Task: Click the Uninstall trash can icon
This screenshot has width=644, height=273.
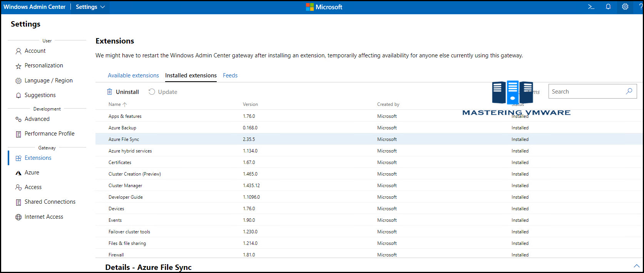Action: coord(110,92)
